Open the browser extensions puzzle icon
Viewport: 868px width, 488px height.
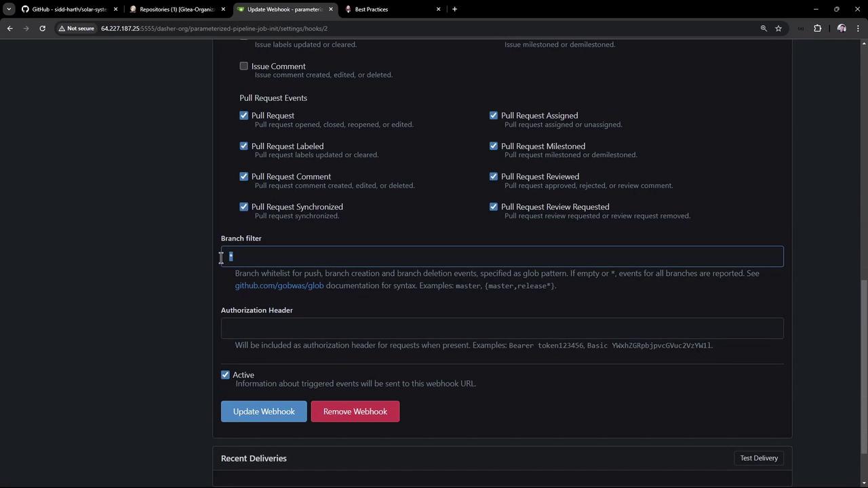tap(817, 28)
